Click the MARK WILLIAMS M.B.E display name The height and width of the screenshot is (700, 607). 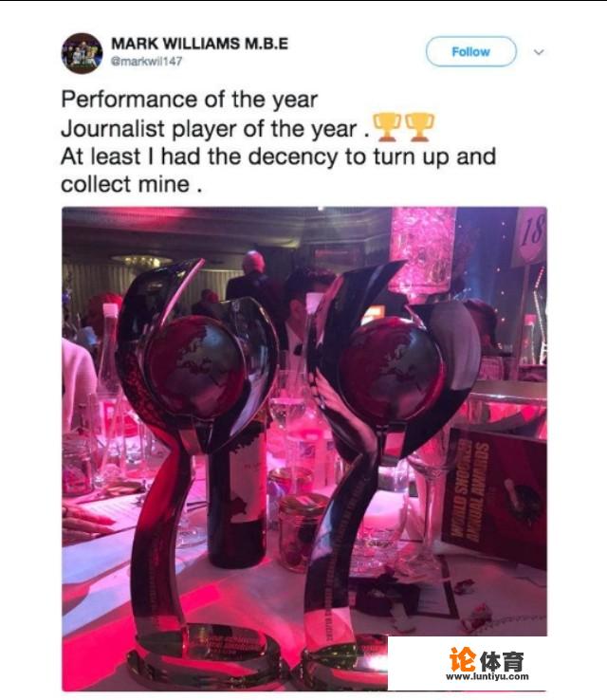[199, 44]
